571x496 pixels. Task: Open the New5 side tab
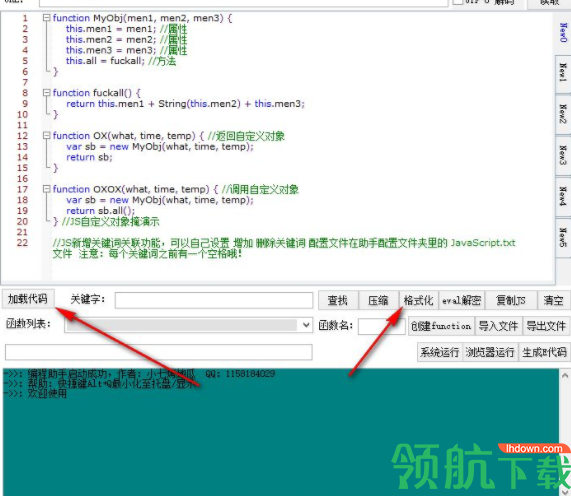pos(563,237)
